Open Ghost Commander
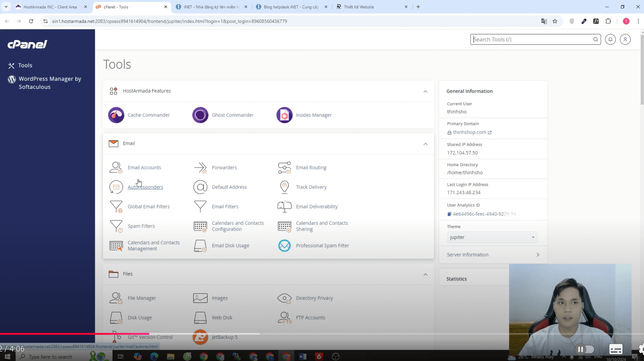644x361 pixels. 232,115
